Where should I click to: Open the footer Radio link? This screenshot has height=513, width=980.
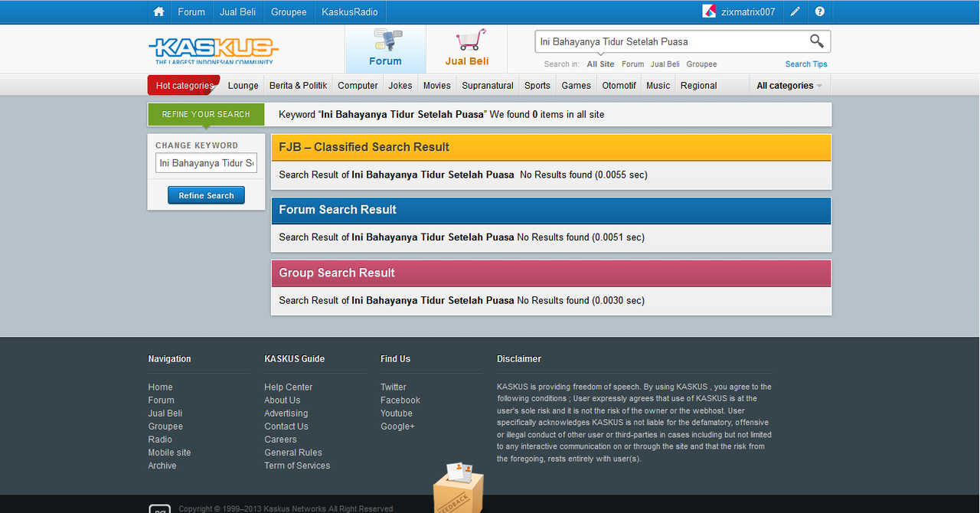pos(161,439)
